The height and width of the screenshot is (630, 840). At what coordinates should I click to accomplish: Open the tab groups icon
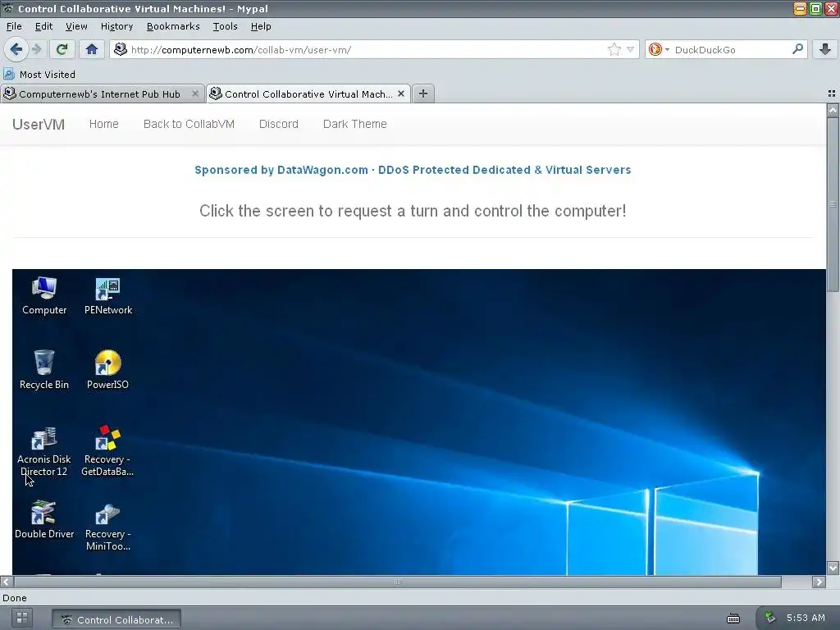click(832, 94)
